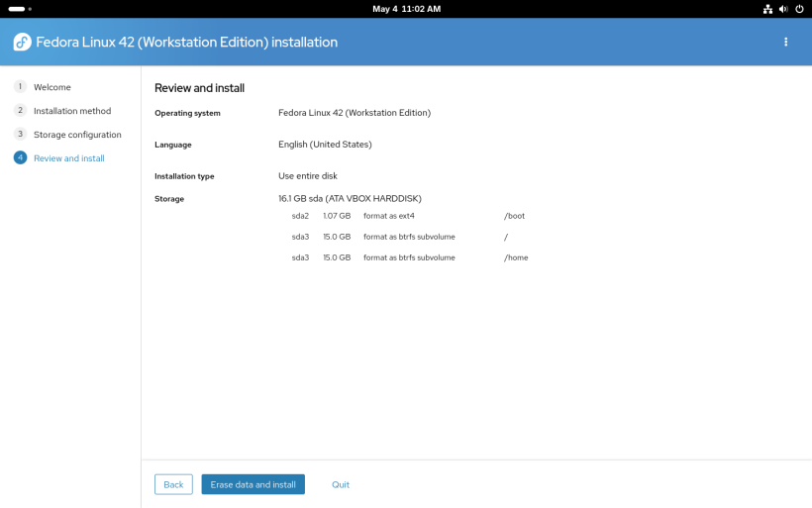Click English (United States) value
The width and height of the screenshot is (812, 508).
[325, 145]
